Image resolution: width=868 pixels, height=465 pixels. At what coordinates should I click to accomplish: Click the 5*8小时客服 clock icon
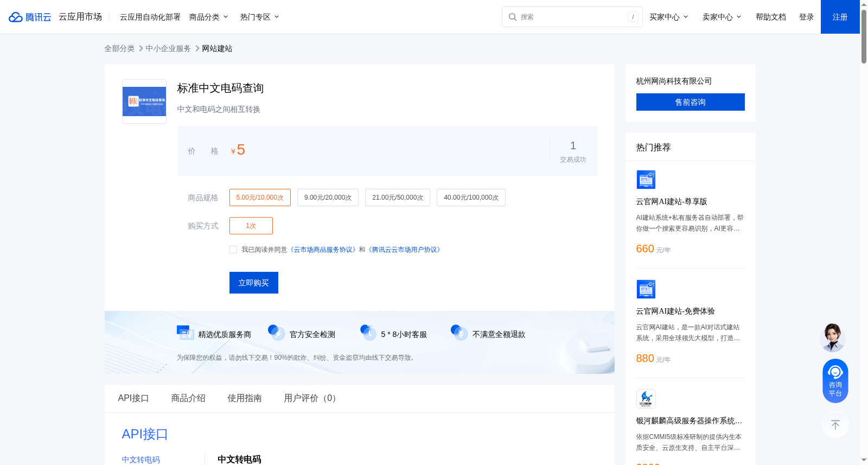point(368,333)
